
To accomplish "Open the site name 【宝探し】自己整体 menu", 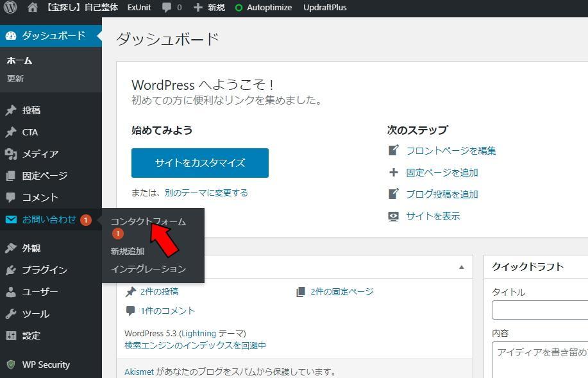I will pos(81,8).
